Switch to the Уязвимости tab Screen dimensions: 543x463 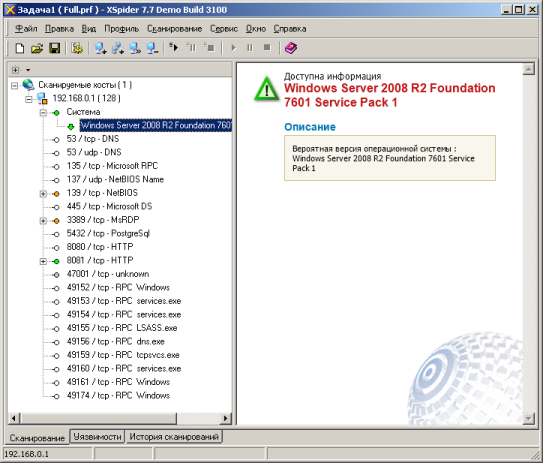click(x=97, y=437)
